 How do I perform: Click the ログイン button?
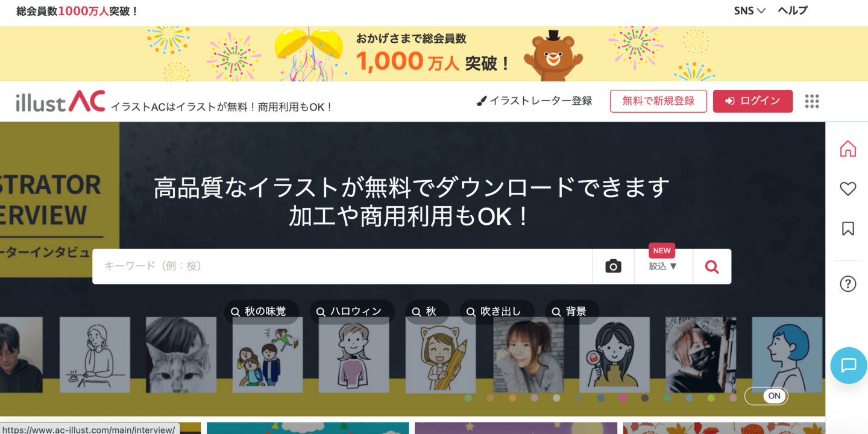point(753,101)
